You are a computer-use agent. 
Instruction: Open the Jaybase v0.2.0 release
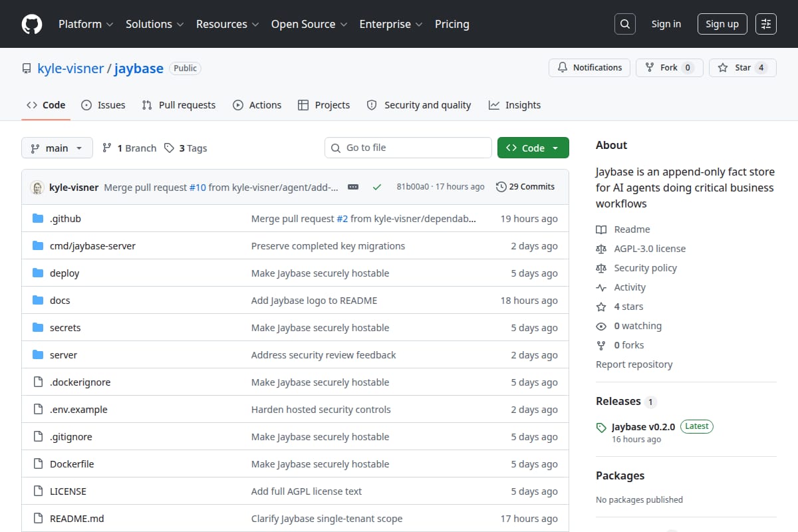[643, 427]
